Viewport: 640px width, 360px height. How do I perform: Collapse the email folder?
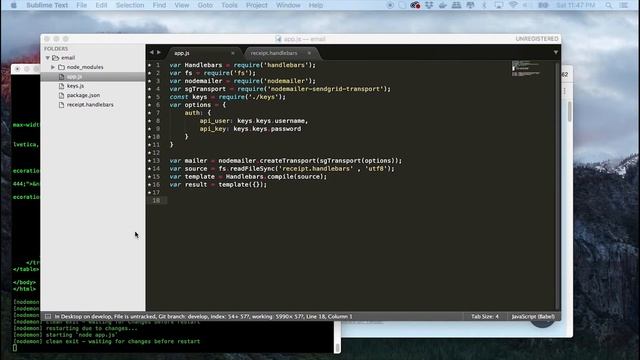click(x=48, y=58)
